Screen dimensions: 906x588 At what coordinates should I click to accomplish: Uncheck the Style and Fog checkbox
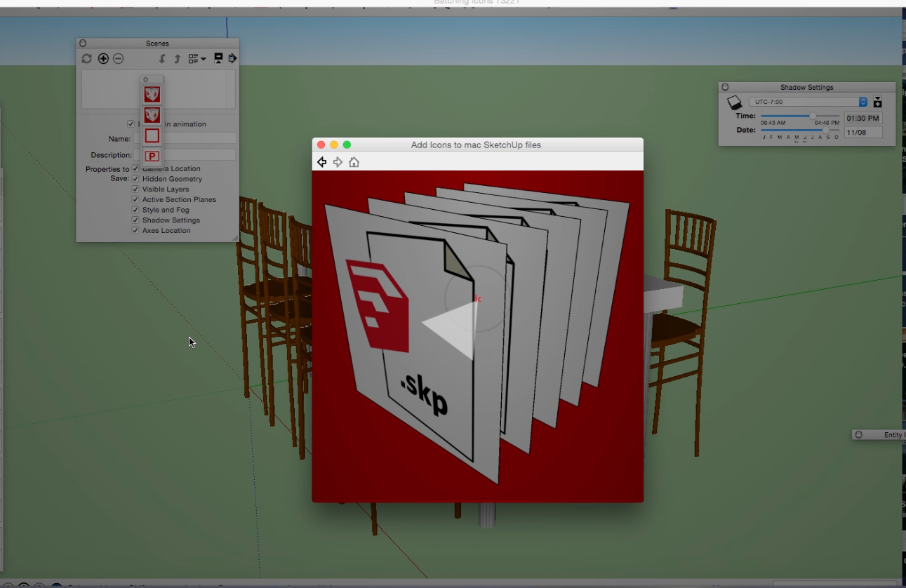click(135, 210)
